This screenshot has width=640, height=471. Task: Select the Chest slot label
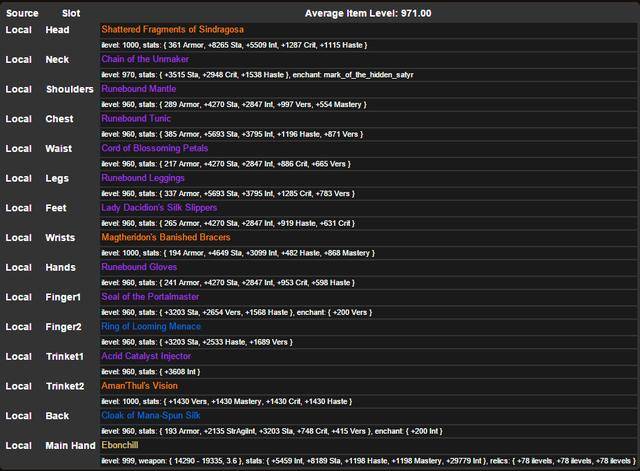pyautogui.click(x=60, y=119)
